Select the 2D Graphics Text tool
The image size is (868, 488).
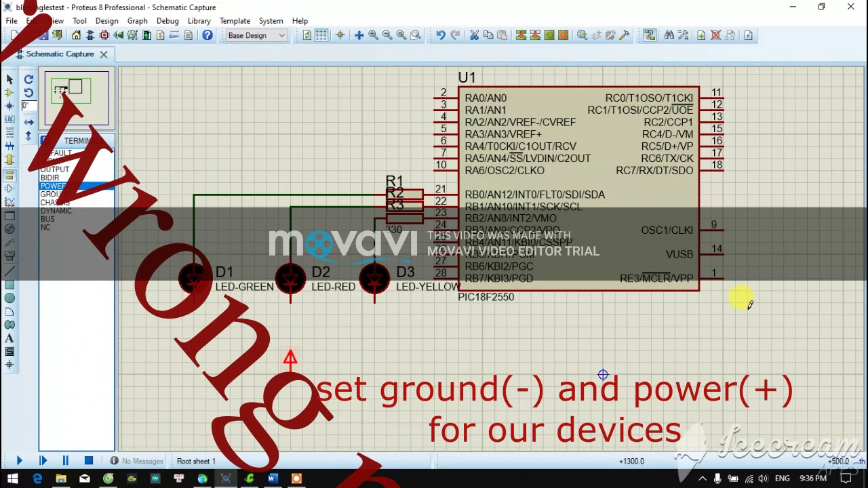click(x=9, y=338)
